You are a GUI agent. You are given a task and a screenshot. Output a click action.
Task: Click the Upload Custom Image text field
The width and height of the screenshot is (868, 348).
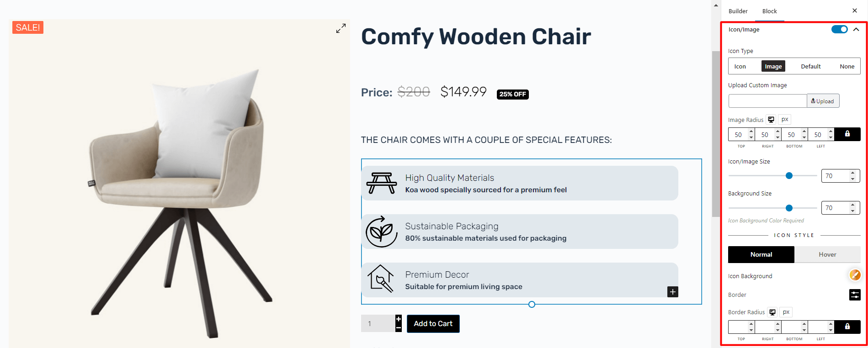(767, 101)
